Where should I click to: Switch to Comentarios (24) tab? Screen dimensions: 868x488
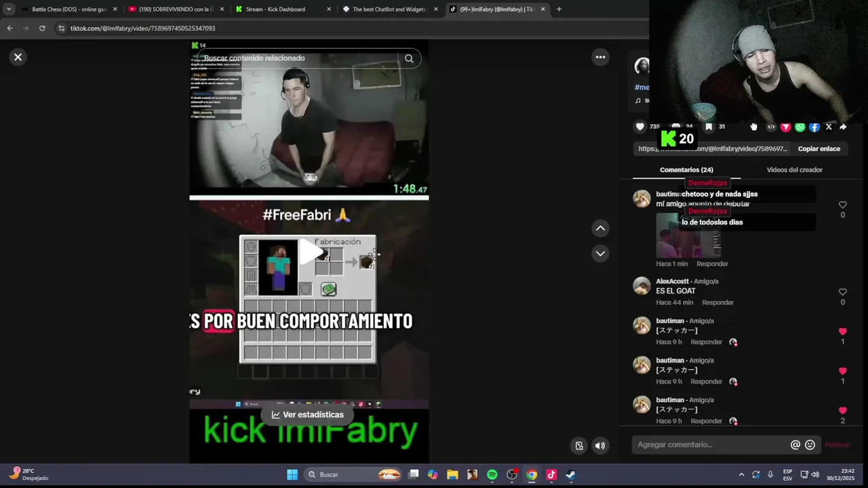686,170
